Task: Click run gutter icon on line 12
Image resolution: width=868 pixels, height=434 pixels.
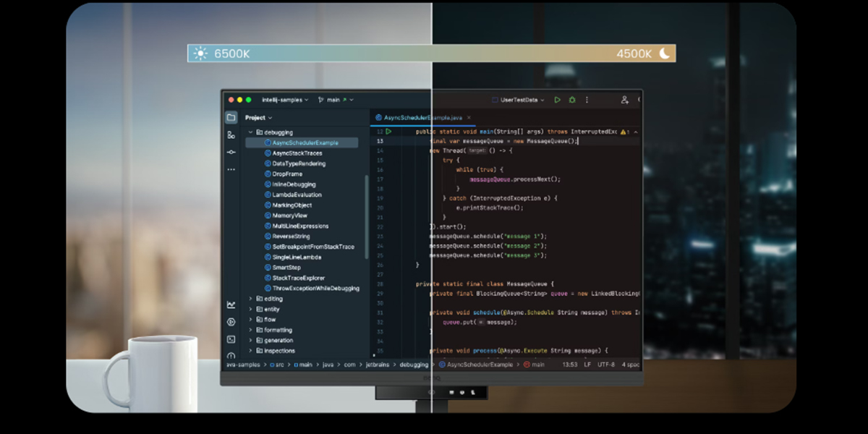Action: 388,132
